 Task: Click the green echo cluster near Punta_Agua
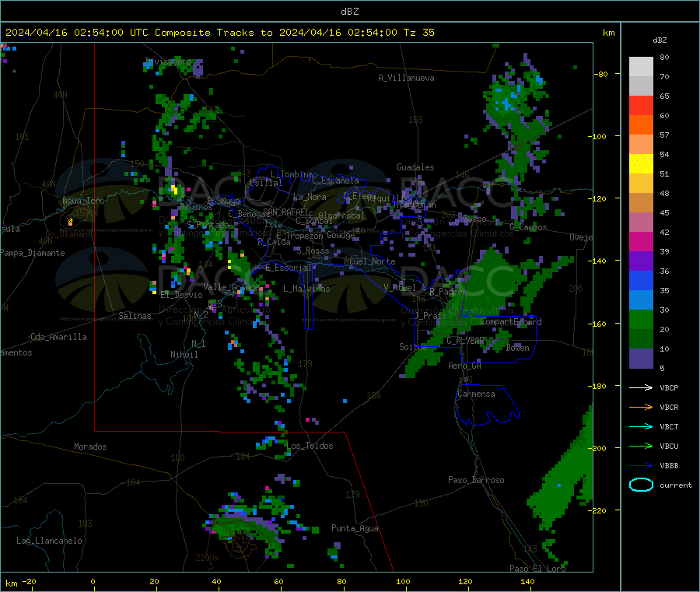334,552
